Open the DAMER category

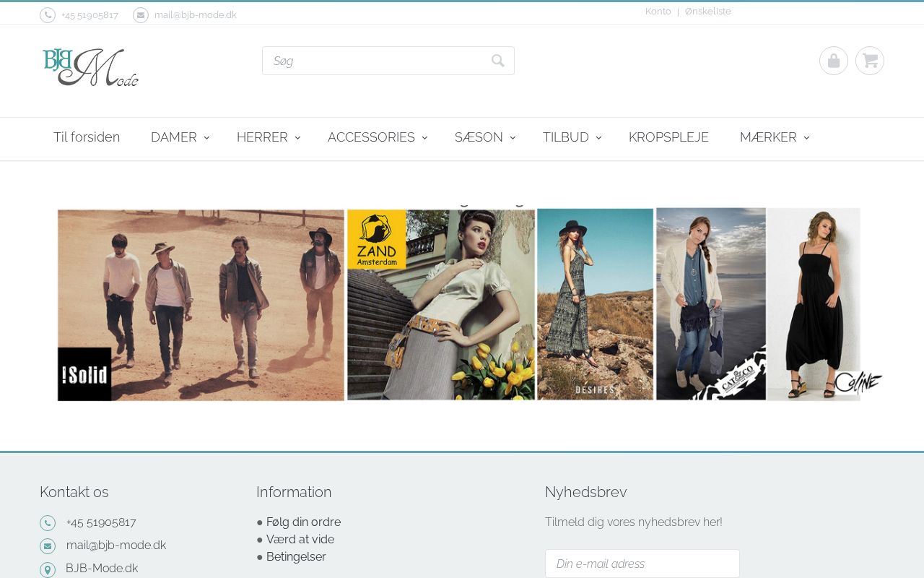pos(174,137)
